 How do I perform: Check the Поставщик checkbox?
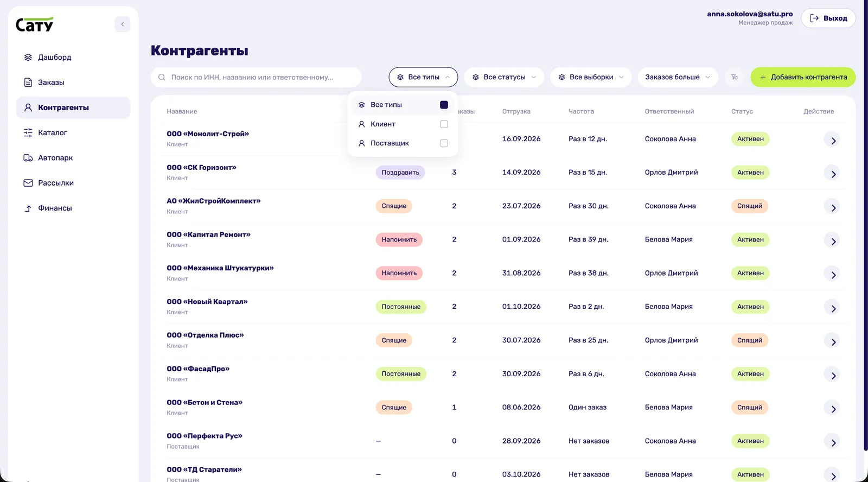(444, 143)
